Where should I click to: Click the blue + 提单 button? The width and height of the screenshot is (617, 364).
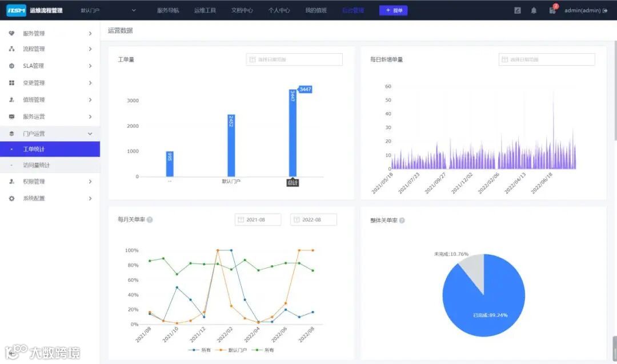click(x=393, y=10)
